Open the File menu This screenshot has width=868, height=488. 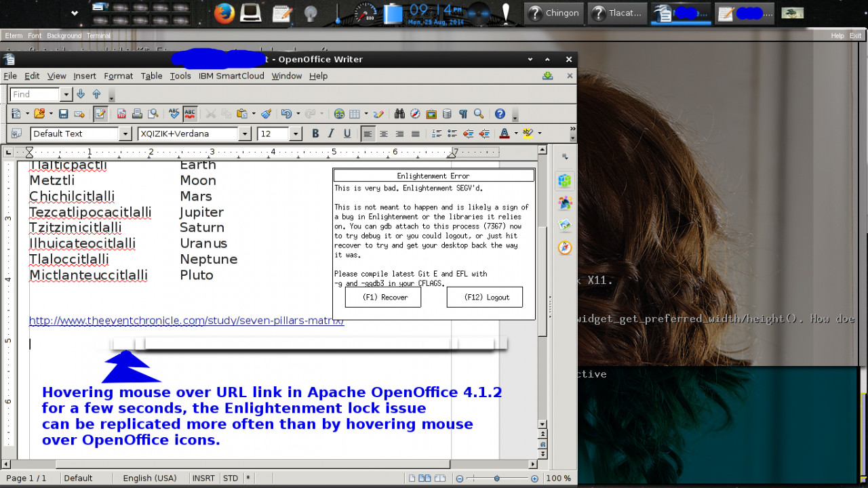point(10,76)
